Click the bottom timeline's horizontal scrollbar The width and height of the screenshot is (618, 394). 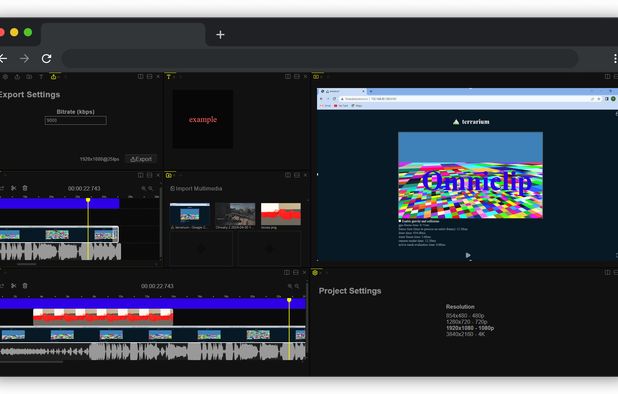(x=32, y=362)
